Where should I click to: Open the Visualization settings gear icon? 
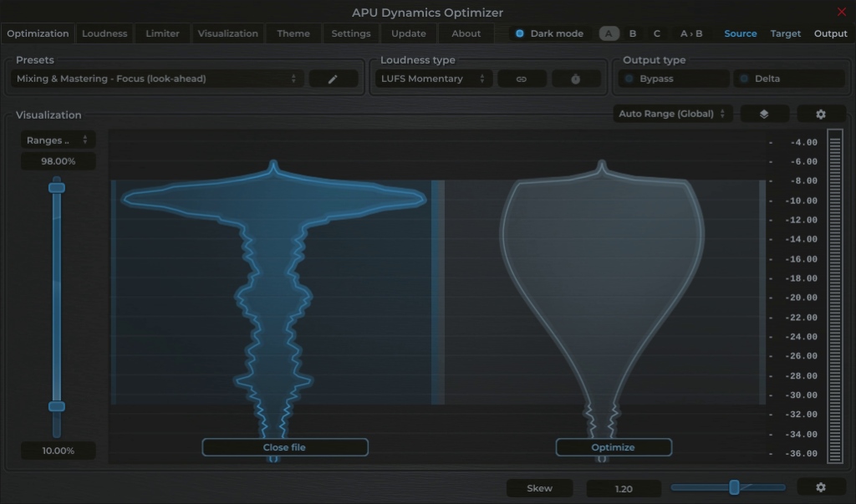(x=821, y=113)
